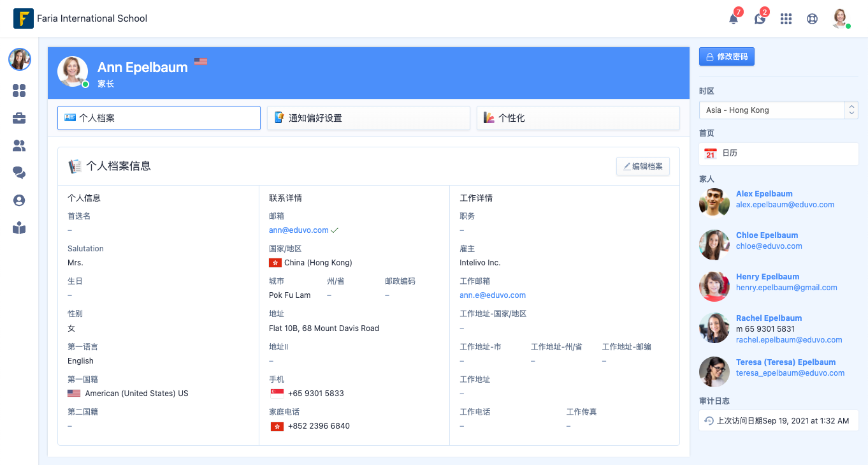The width and height of the screenshot is (868, 465).
Task: Select the 日历 homepage item
Action: coord(779,154)
